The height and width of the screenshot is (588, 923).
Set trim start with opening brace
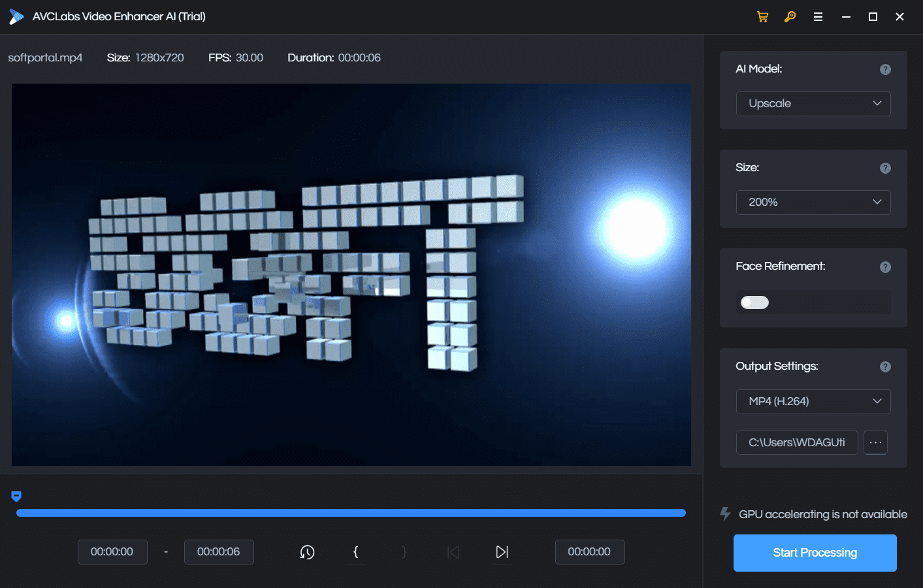click(355, 552)
